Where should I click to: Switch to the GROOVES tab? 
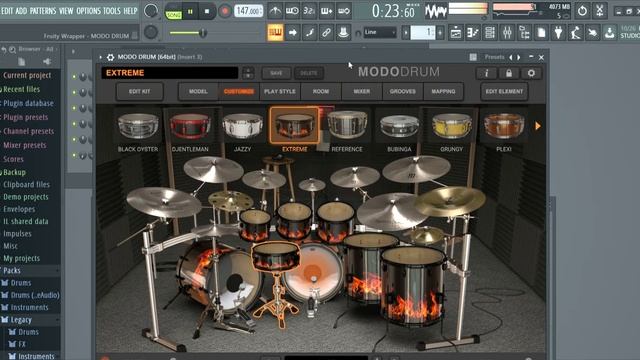402,91
